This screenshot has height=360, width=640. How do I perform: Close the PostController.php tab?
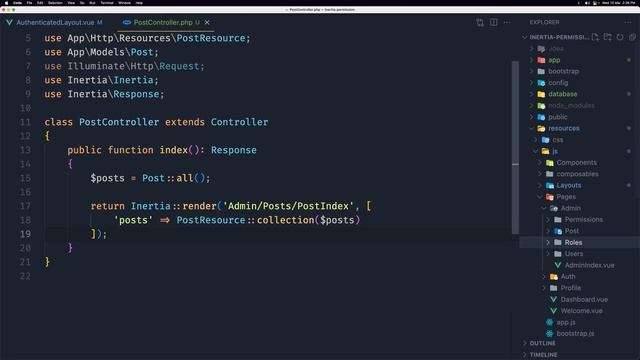coord(207,22)
